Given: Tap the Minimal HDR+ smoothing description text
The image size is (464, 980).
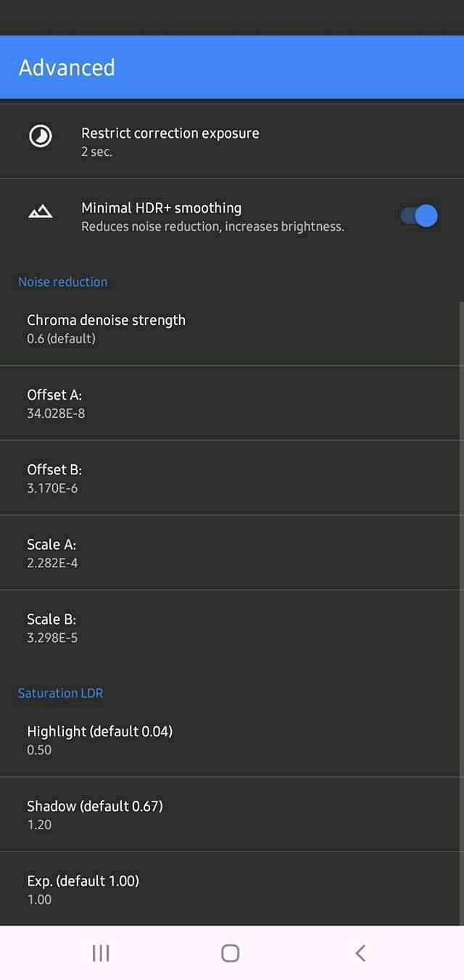Looking at the screenshot, I should (212, 227).
